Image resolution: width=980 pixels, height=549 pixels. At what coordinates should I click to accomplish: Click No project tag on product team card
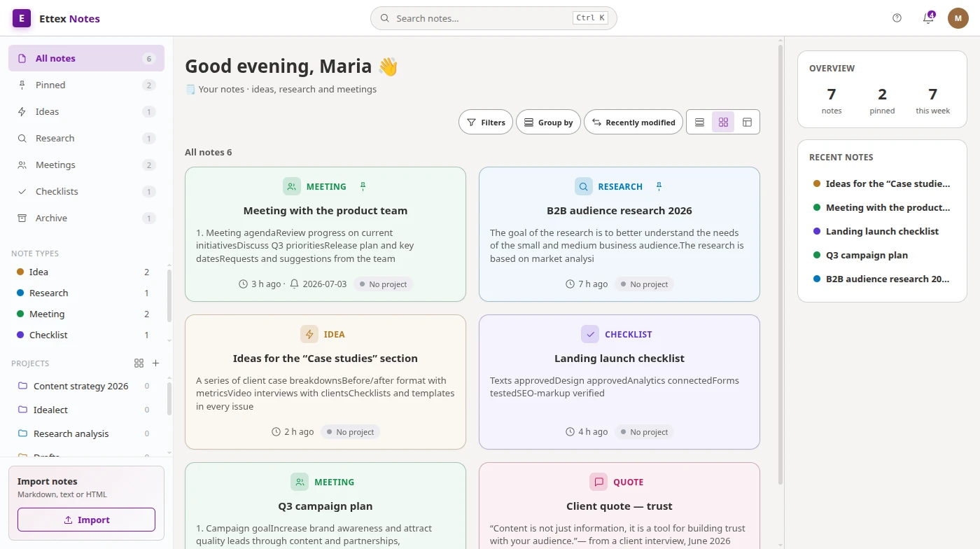383,284
